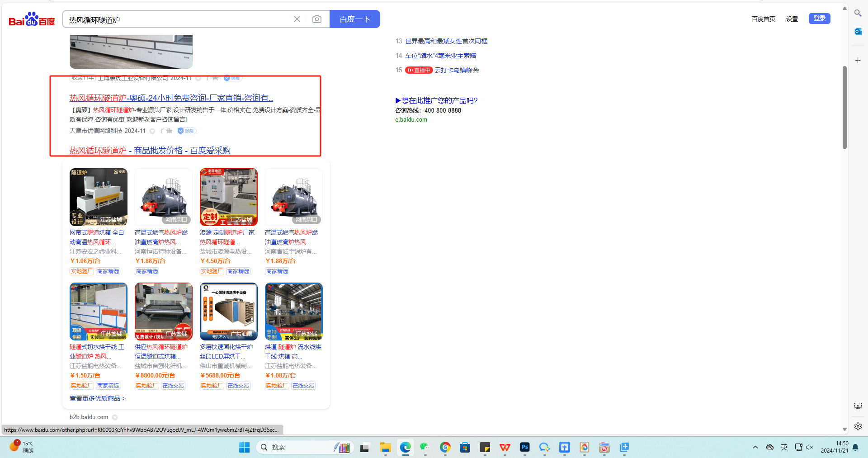
Task: Open 隧道式切水烘干线 product title
Action: pos(97,351)
